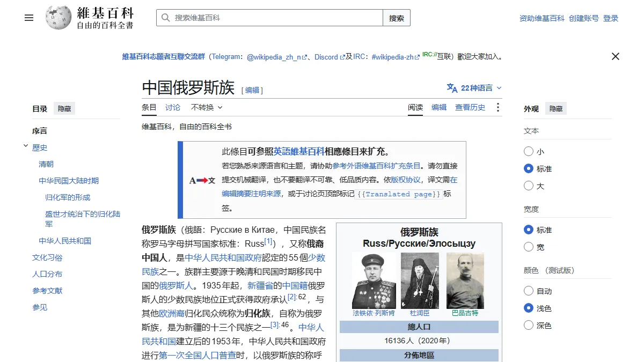Go to 参见 section
Screen dimensions: 644x362
40,307
